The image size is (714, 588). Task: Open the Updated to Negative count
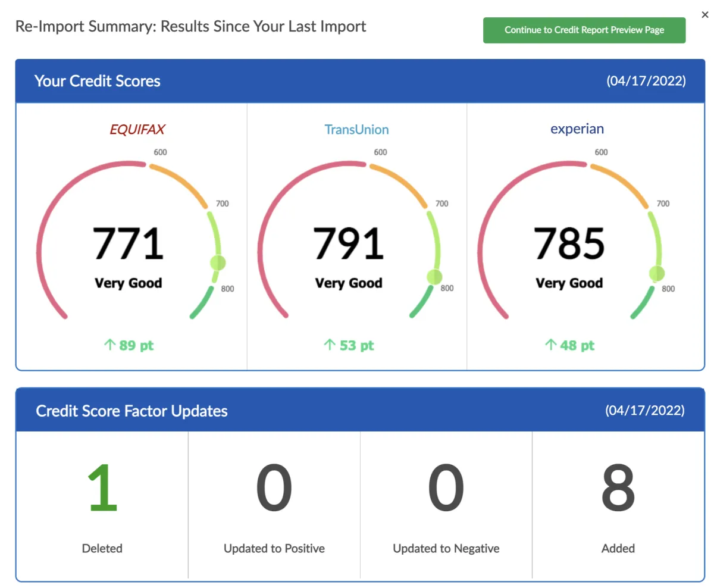pyautogui.click(x=446, y=489)
